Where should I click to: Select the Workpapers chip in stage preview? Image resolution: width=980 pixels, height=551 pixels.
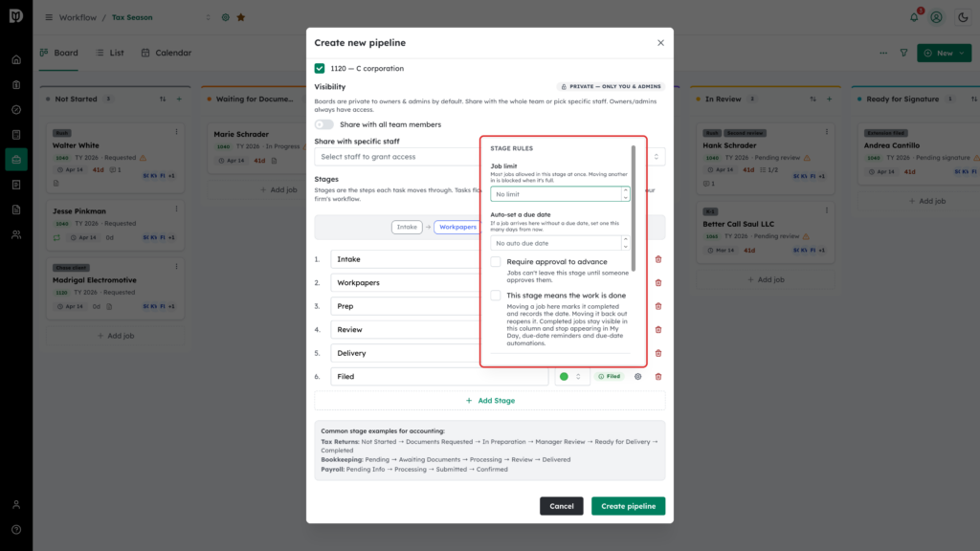(x=457, y=227)
